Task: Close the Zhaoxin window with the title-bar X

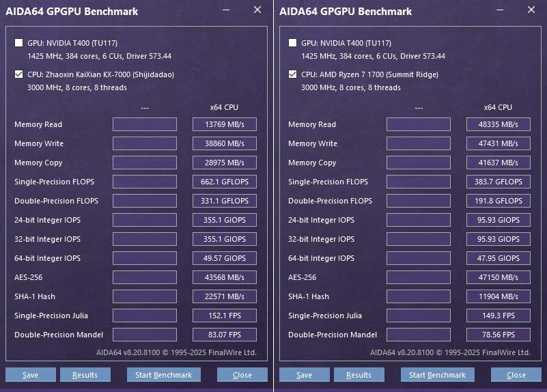Action: [x=257, y=10]
